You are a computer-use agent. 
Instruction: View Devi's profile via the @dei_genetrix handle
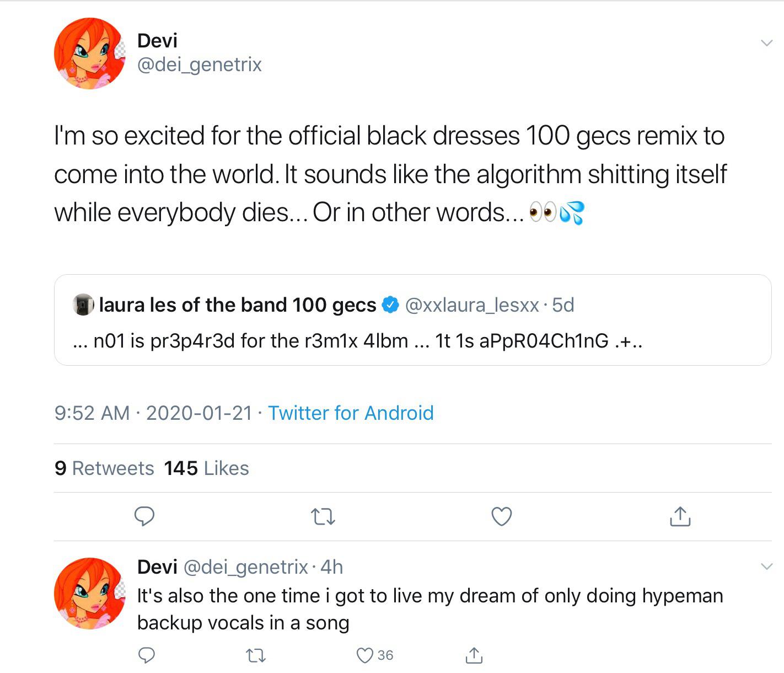(200, 65)
